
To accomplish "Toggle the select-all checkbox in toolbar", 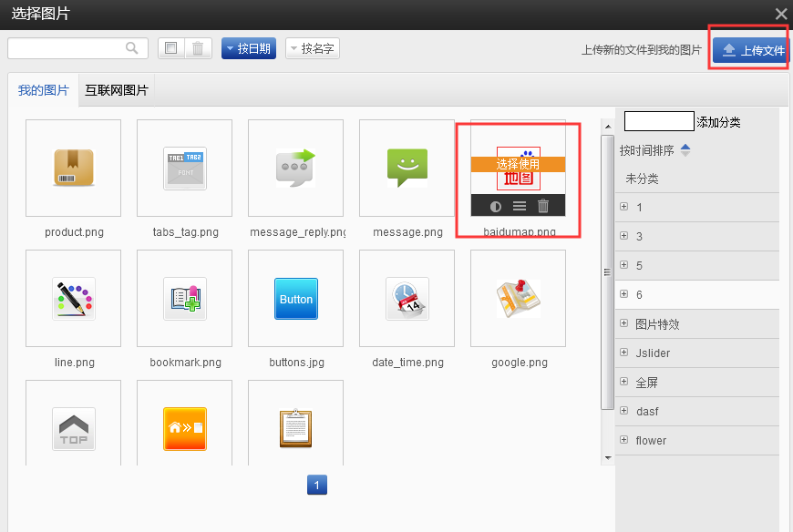I will (x=171, y=48).
